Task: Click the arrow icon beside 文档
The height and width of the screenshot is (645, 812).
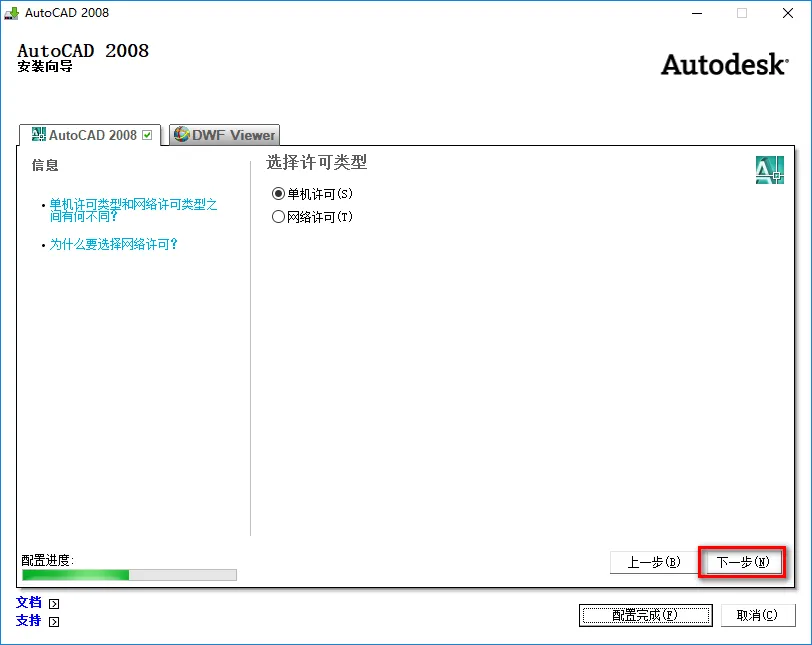Action: coord(54,604)
